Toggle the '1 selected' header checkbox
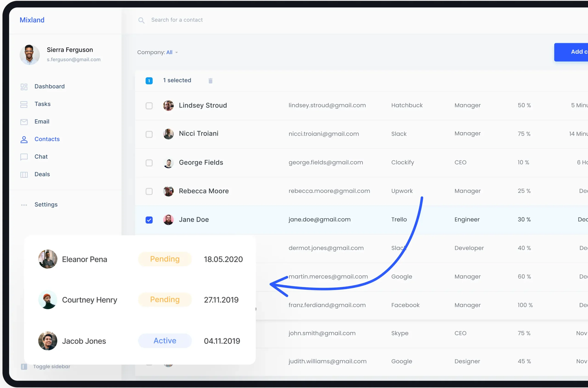Viewport: 588px width, 388px height. (149, 81)
